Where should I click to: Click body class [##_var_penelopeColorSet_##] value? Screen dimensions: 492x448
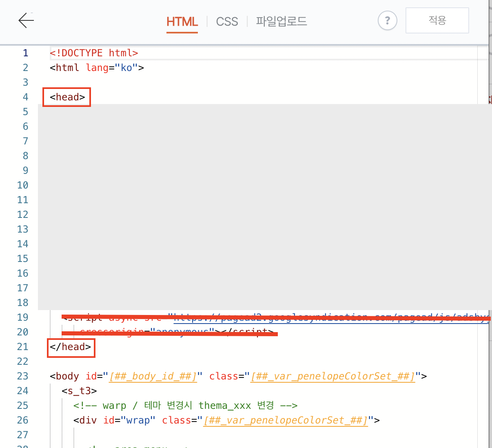click(333, 376)
